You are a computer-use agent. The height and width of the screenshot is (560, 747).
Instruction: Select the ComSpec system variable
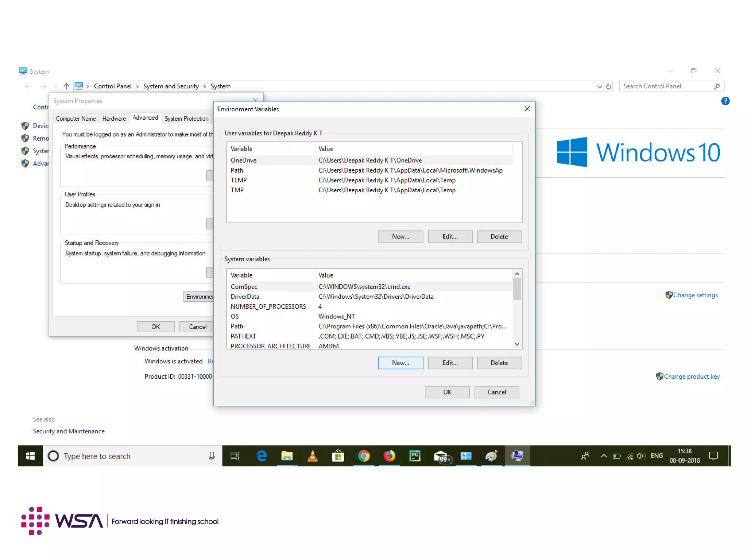370,286
